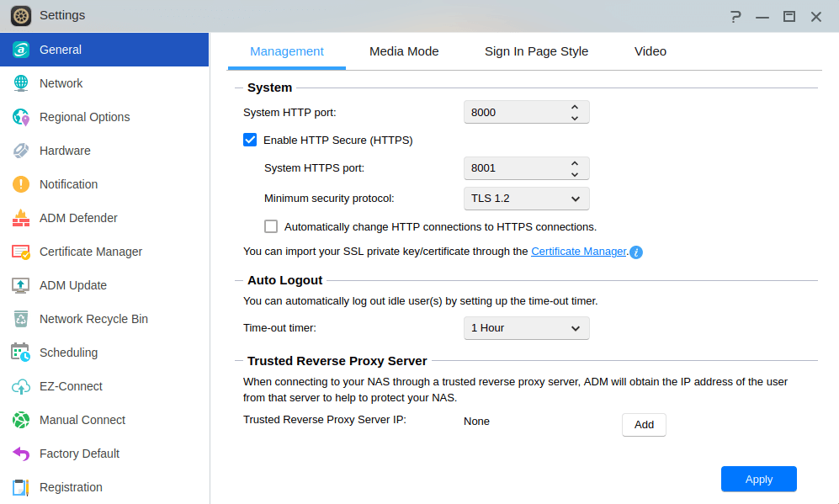839x504 pixels.
Task: Open Minimum security protocol dropdown
Action: 527,199
